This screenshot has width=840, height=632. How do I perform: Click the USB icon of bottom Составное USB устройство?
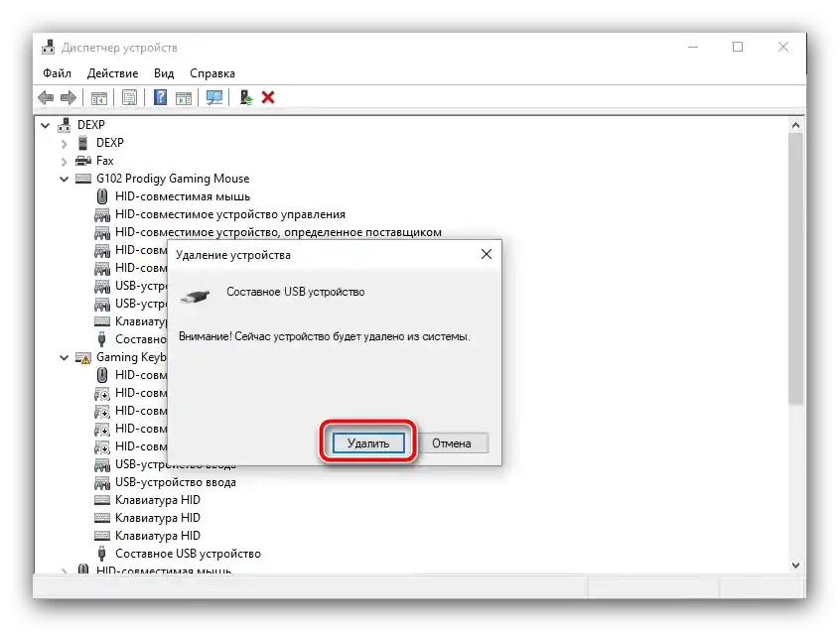102,554
